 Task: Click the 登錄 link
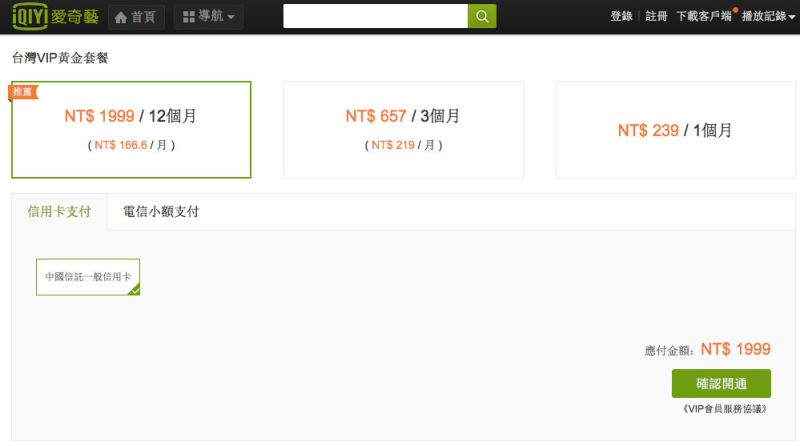(x=621, y=16)
